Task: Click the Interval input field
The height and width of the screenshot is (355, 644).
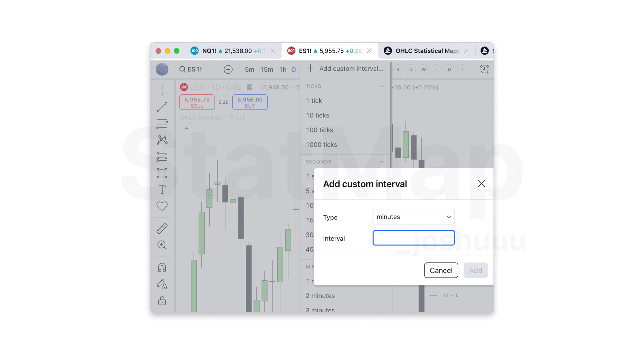Action: (x=413, y=238)
